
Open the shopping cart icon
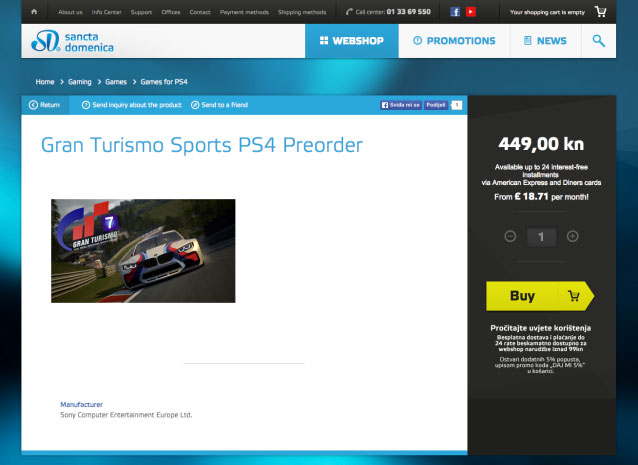[x=600, y=12]
